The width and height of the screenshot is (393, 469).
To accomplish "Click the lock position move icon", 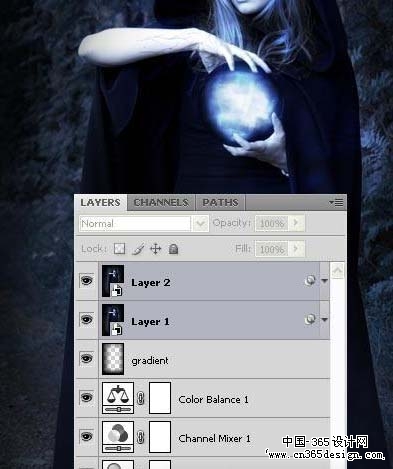I will click(x=156, y=249).
